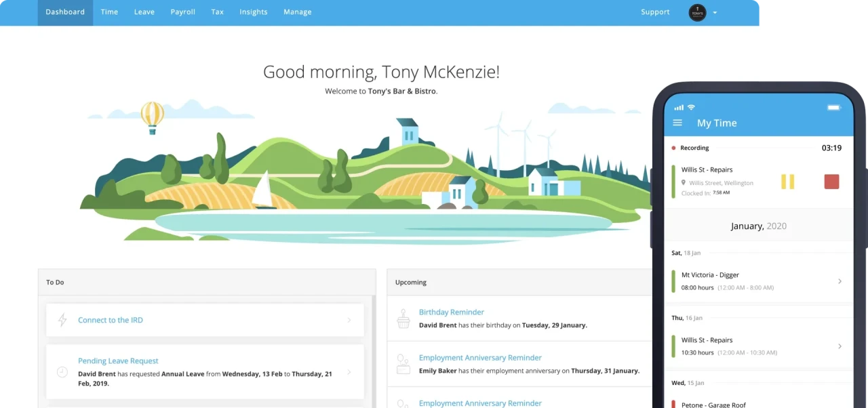Viewport: 868px width, 408px height.
Task: Open the Mt Victoria - Digger entry chevron
Action: pyautogui.click(x=840, y=281)
